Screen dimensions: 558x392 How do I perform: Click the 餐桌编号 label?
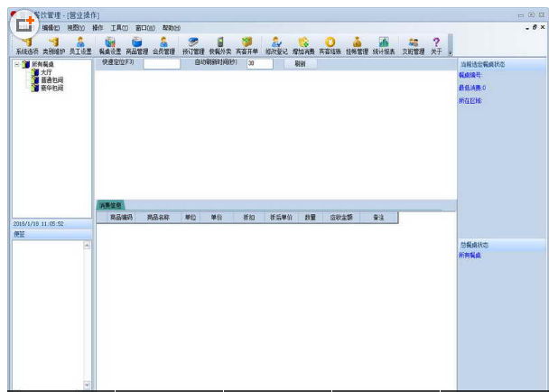click(470, 75)
